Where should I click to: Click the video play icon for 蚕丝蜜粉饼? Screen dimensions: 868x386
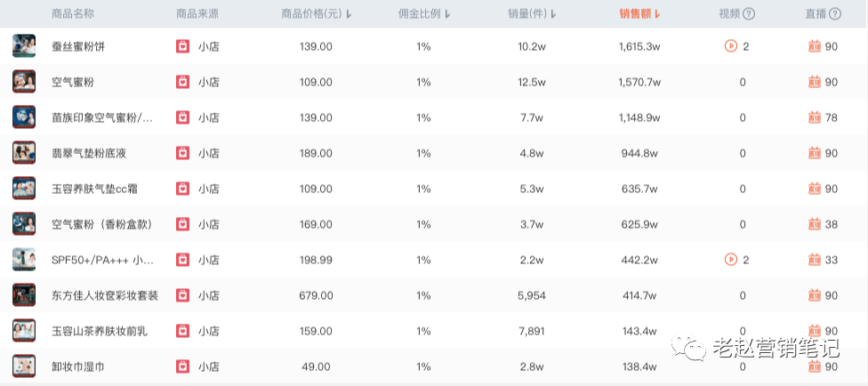731,46
